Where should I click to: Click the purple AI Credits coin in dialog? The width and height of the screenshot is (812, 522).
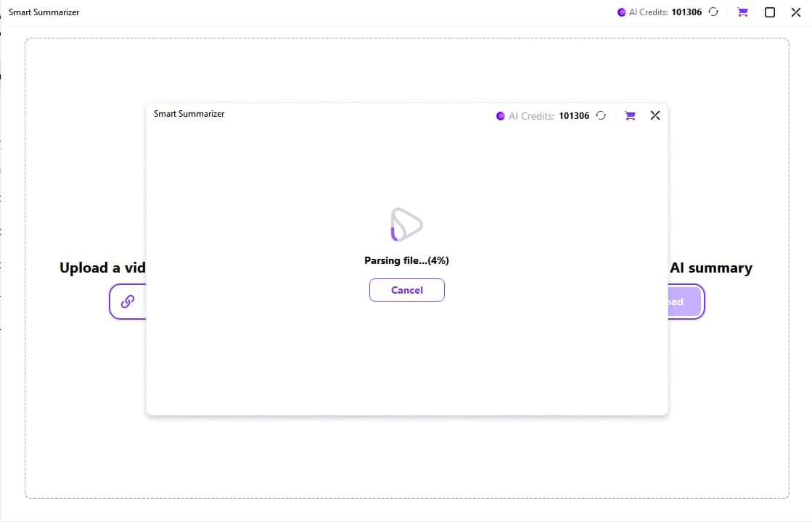pos(500,116)
